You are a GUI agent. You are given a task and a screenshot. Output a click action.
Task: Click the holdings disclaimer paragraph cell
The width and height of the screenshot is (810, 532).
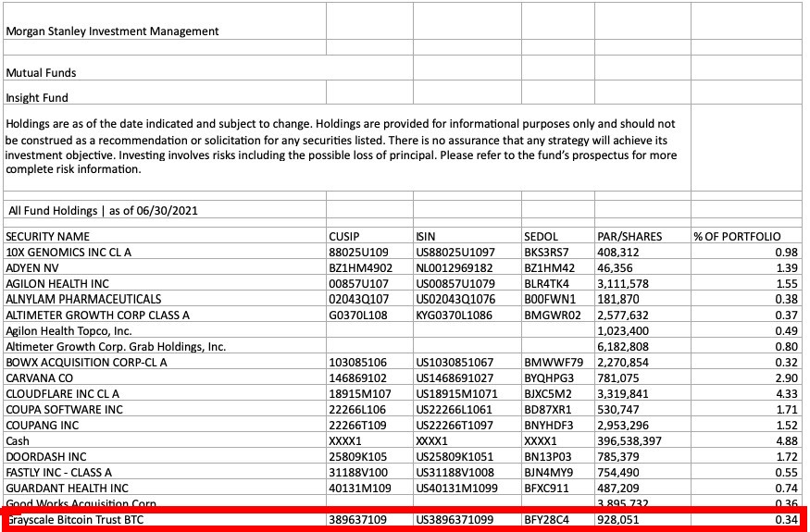[346, 147]
